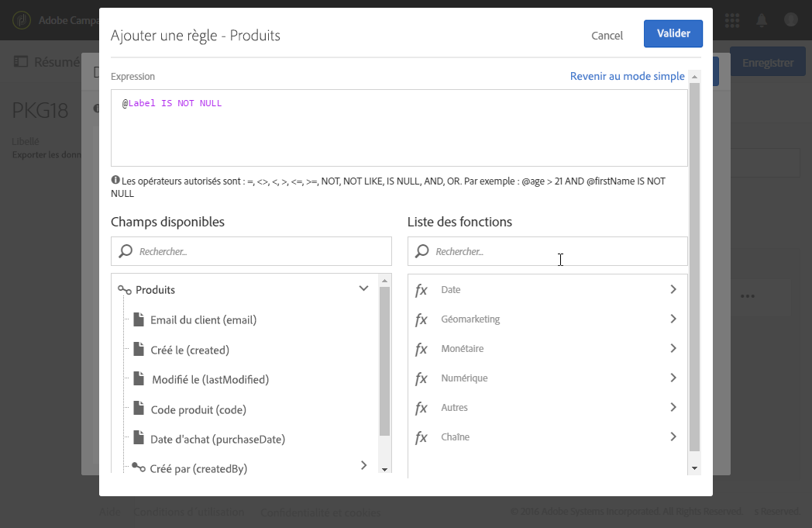Click inside the Expression text area
Image resolution: width=812 pixels, height=528 pixels.
[399, 132]
